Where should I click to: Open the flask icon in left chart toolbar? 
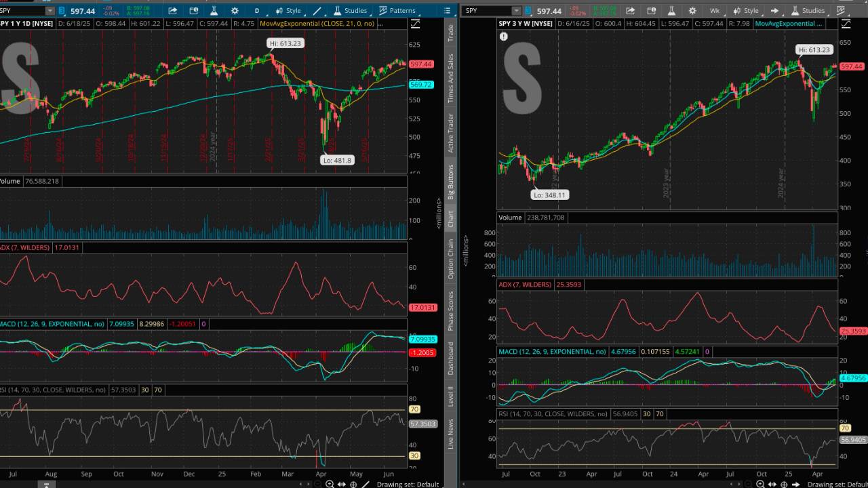point(214,11)
